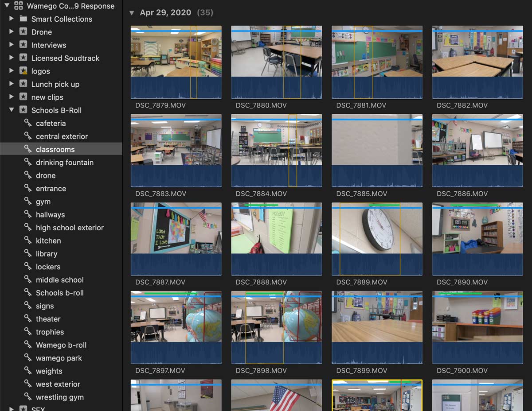Click the key icon next to drinking fountain
Screen dimensions: 532x411
[x=28, y=162]
